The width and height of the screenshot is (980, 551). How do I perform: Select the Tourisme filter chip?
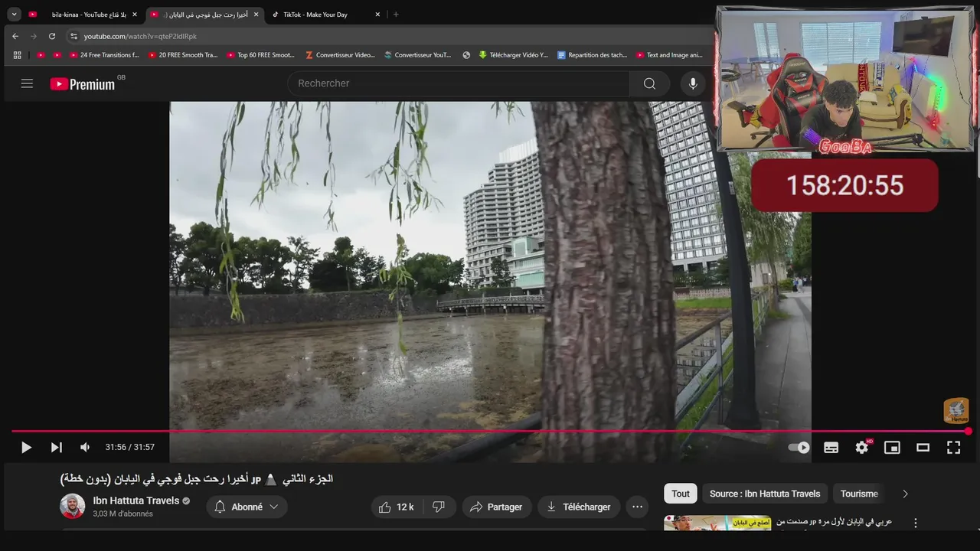[x=859, y=494]
